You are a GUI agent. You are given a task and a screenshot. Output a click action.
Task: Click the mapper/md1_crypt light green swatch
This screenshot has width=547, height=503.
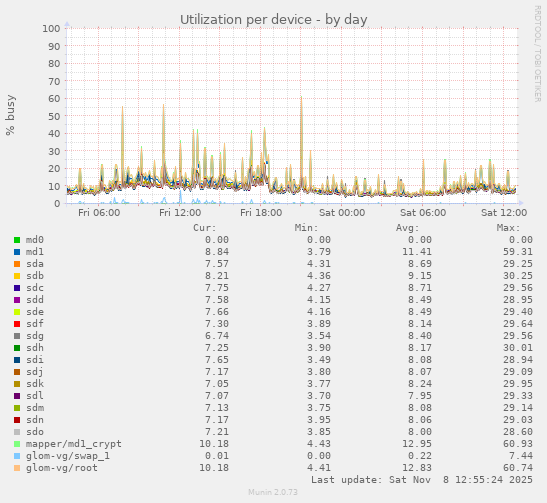point(17,444)
